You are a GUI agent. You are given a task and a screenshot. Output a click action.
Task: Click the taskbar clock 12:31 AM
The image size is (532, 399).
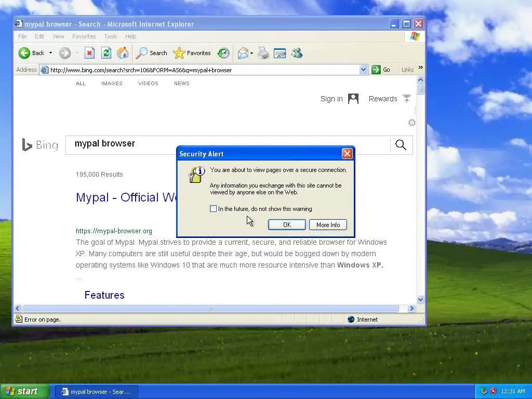(x=513, y=392)
